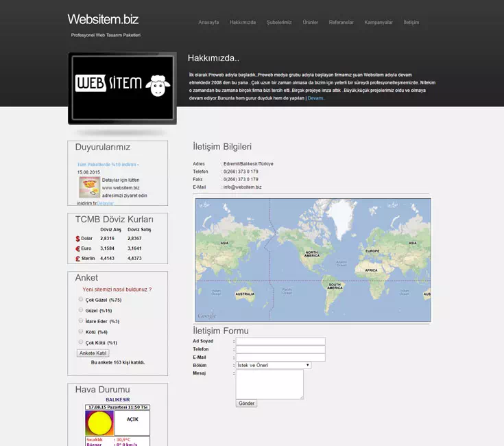Click the Edremit/Balıkesir/Türkiye address text

coord(248,164)
